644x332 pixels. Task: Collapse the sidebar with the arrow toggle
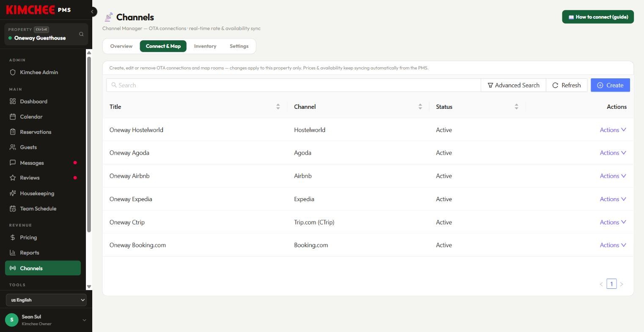(93, 11)
